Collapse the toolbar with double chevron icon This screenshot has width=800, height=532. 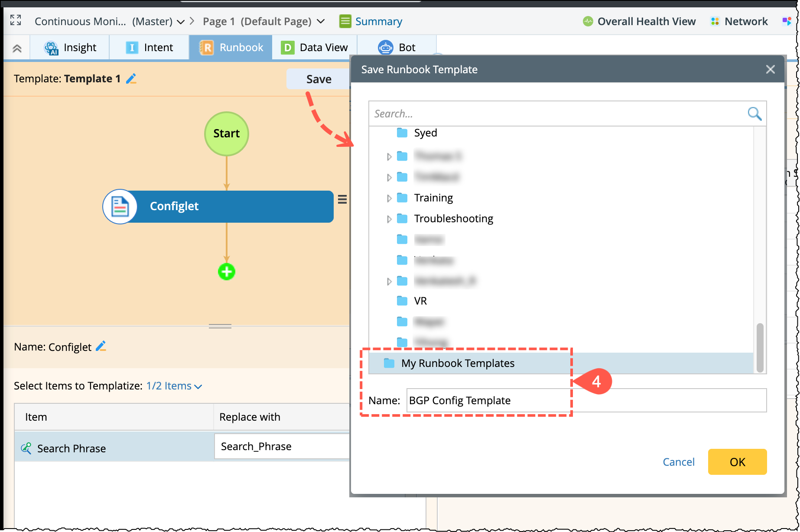pyautogui.click(x=17, y=48)
